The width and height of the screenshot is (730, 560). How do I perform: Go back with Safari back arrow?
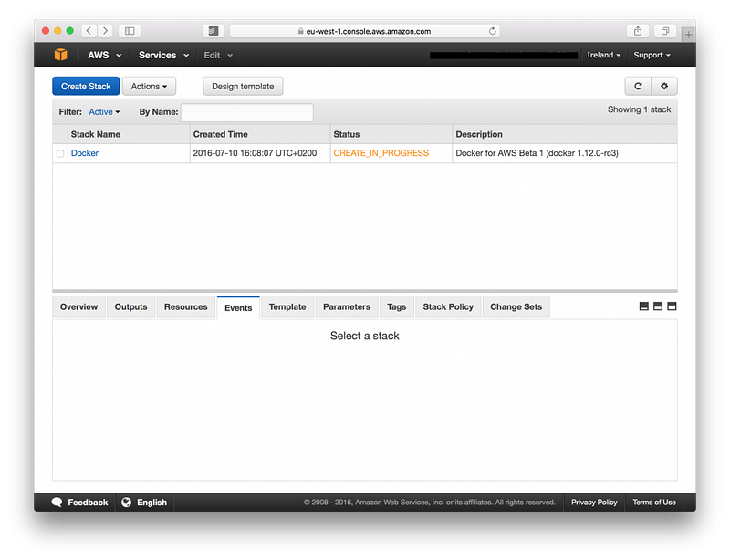89,31
